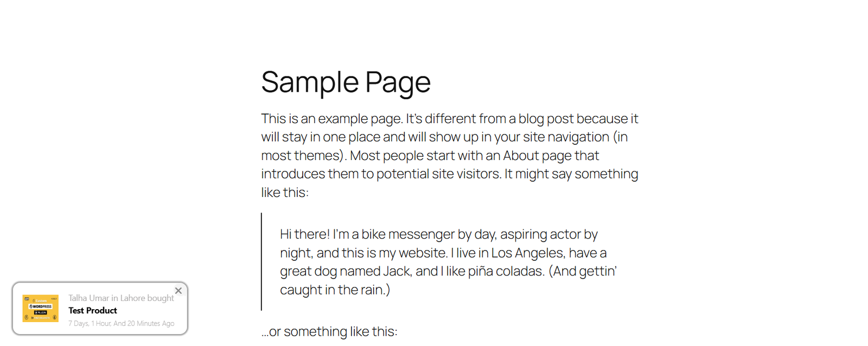Viewport: 868px width, 346px height.
Task: Open the Test Product link
Action: coord(93,311)
